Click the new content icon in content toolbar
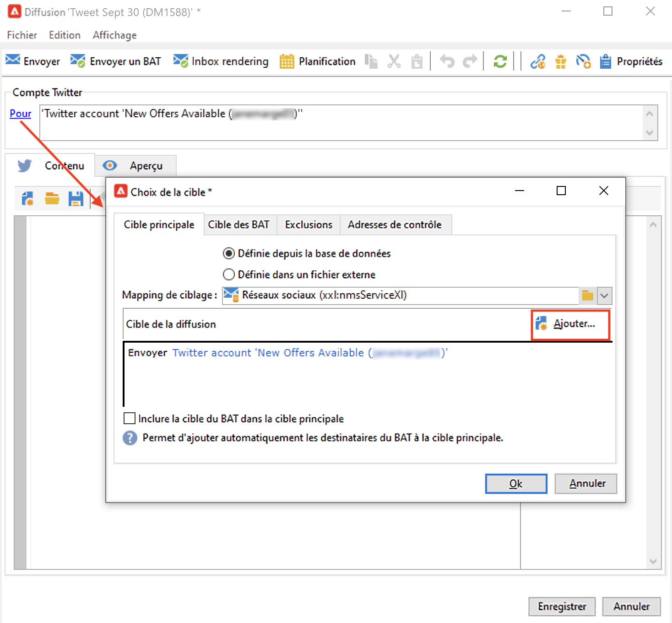The width and height of the screenshot is (672, 623). (27, 198)
